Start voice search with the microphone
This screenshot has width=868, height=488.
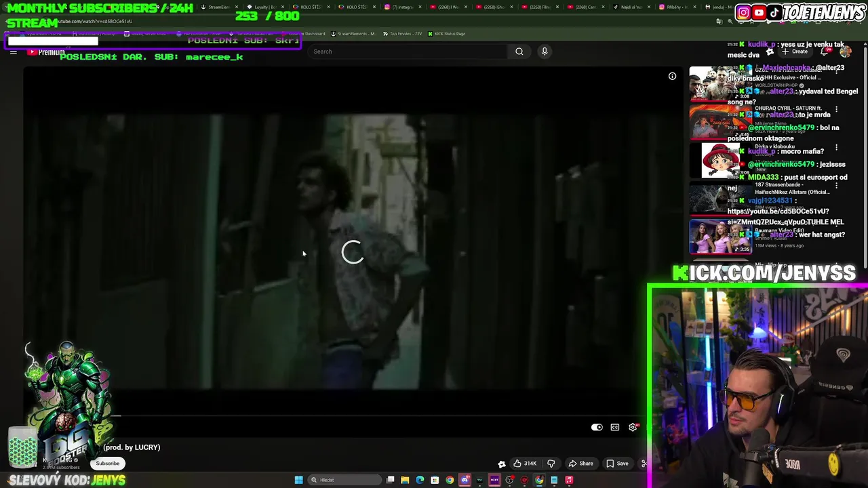coord(544,52)
